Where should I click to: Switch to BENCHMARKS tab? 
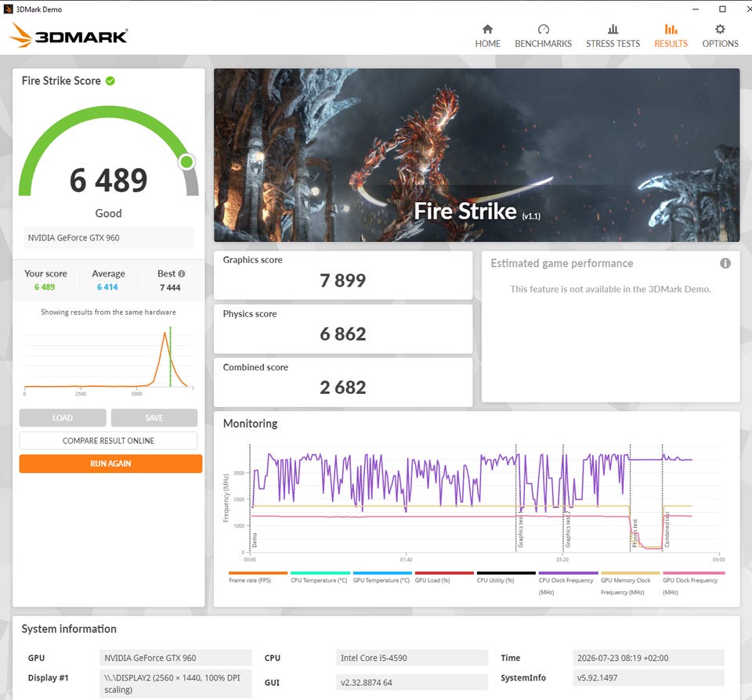click(543, 44)
